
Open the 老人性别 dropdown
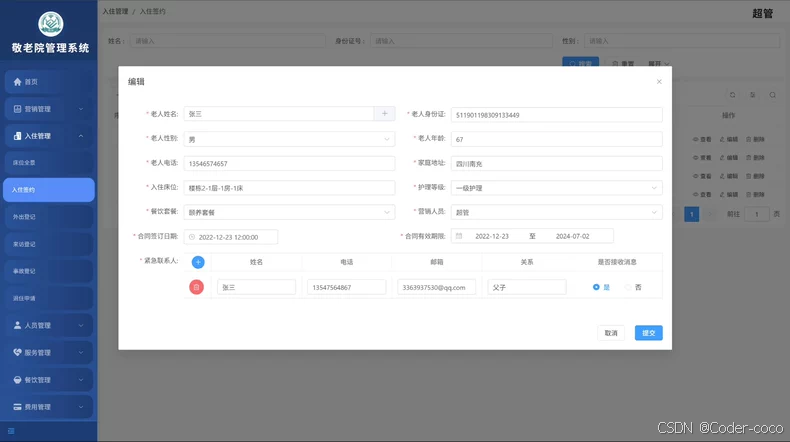pyautogui.click(x=289, y=139)
